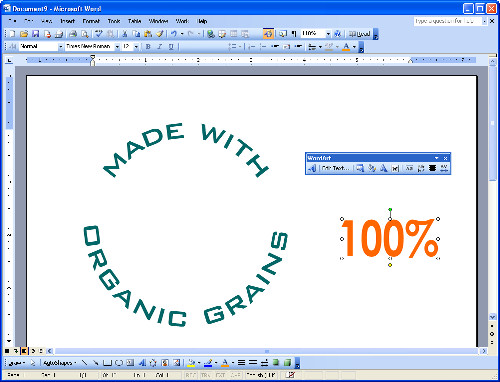The image size is (500, 382).
Task: Open the Table menu
Action: [135, 21]
